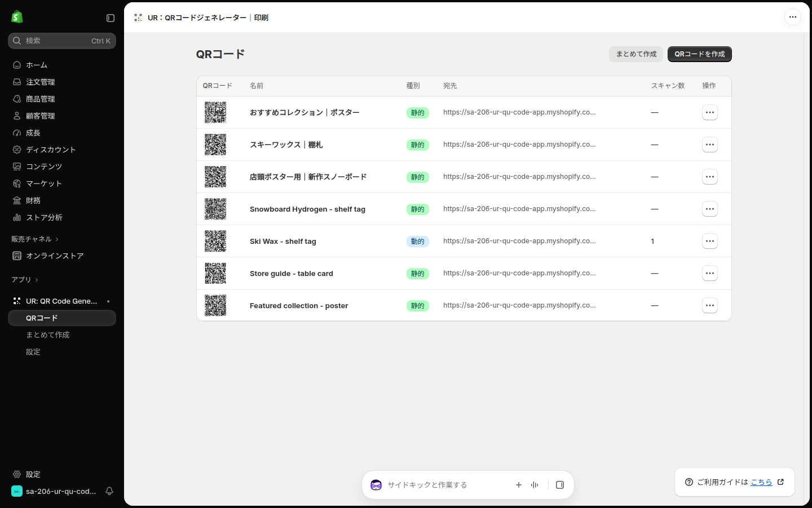Open オンラインストア sales channel
Viewport: 812px width, 508px height.
62,256
